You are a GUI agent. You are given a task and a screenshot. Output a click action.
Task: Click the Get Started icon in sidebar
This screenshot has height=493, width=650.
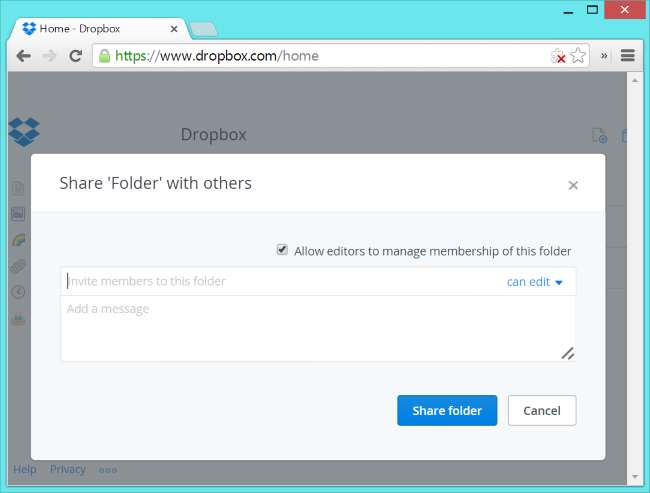click(18, 319)
